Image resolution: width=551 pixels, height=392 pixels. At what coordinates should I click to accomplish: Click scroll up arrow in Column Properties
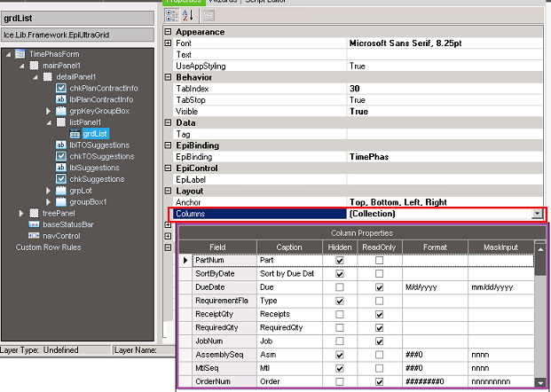click(x=540, y=249)
